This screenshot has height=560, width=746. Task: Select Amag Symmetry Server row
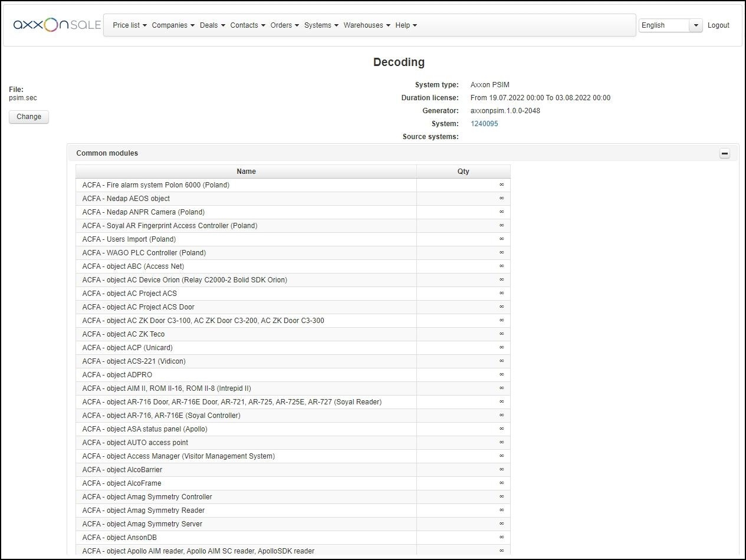click(x=293, y=524)
